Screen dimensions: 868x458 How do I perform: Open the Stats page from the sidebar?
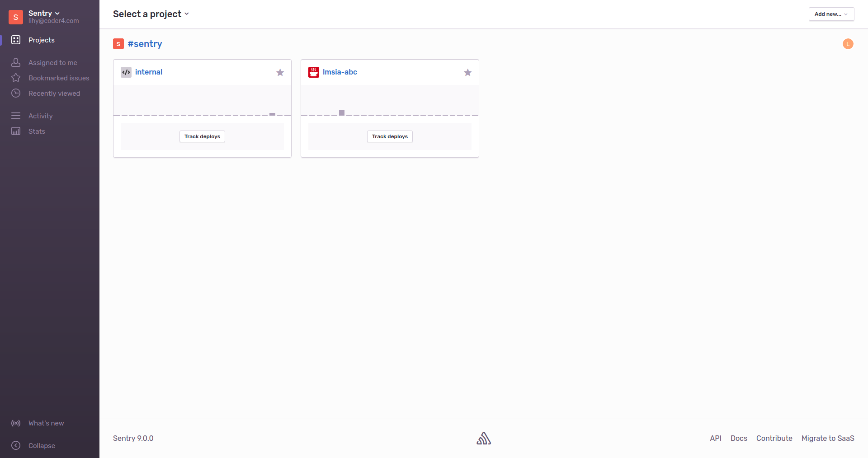(x=37, y=131)
